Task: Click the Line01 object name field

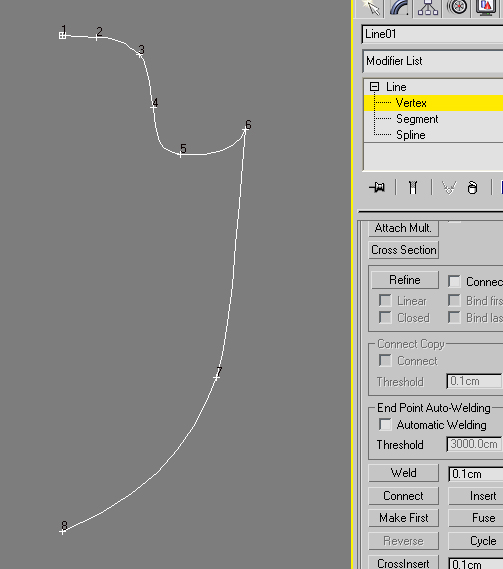Action: 432,34
